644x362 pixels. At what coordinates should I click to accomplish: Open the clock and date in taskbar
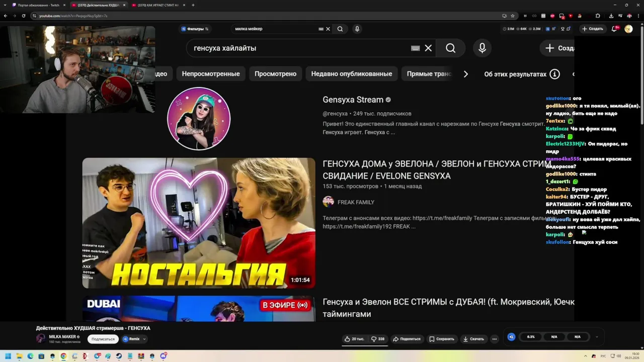pos(631,356)
